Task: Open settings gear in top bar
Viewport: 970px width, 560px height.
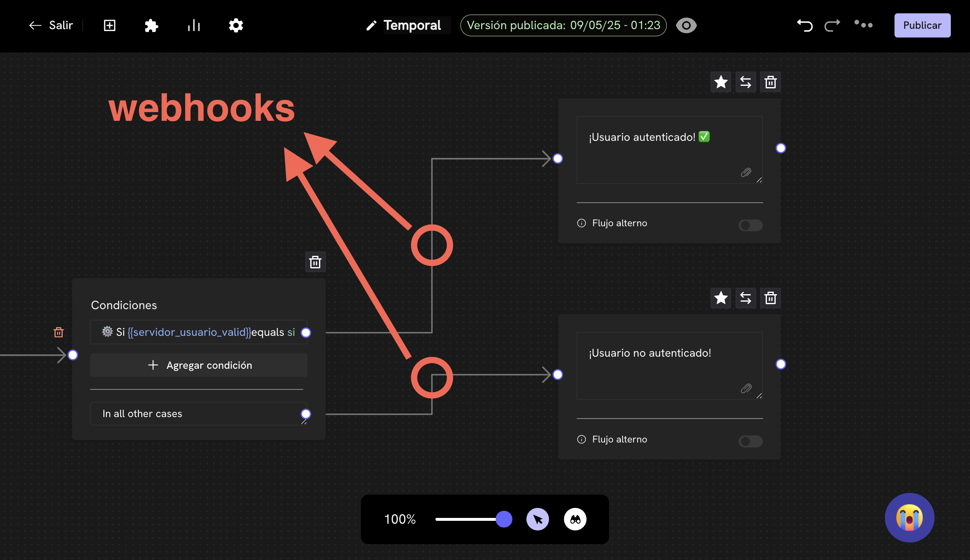Action: (236, 26)
